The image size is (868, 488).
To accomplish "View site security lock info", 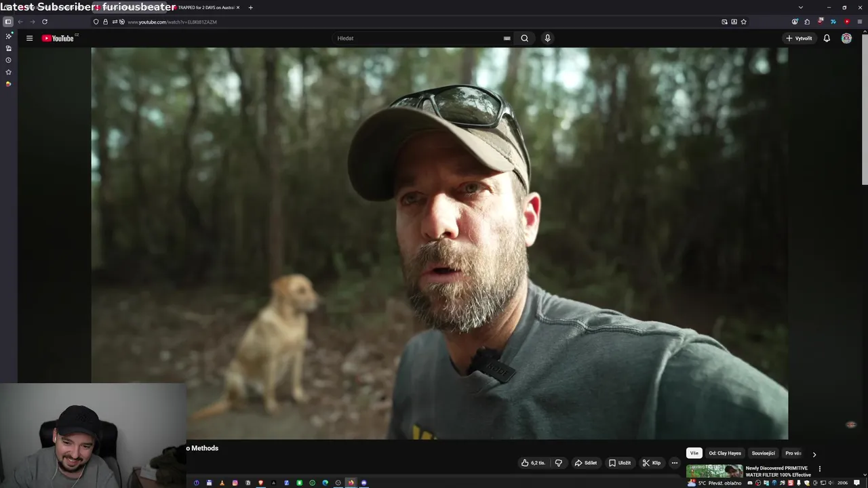I will (105, 22).
